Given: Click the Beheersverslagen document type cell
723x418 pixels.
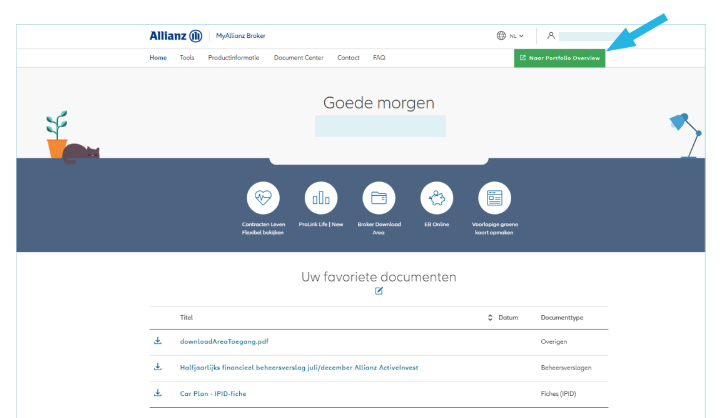Looking at the screenshot, I should pos(566,368).
